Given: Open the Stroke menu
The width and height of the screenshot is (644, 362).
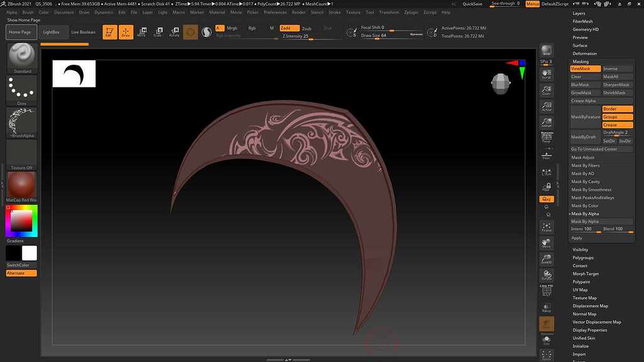Looking at the screenshot, I should (x=335, y=12).
